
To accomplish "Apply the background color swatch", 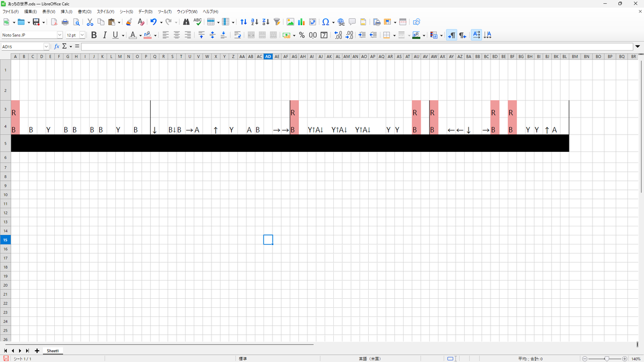I will click(x=147, y=35).
